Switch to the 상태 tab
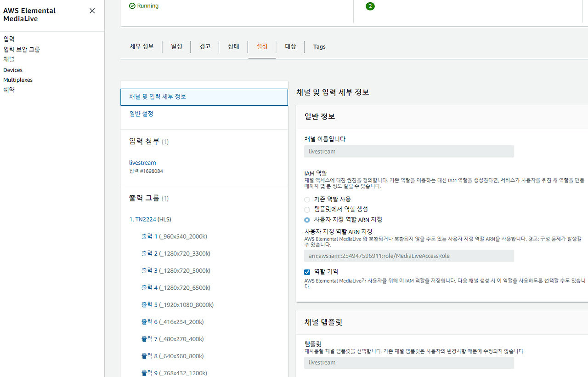Image resolution: width=588 pixels, height=377 pixels. point(233,46)
